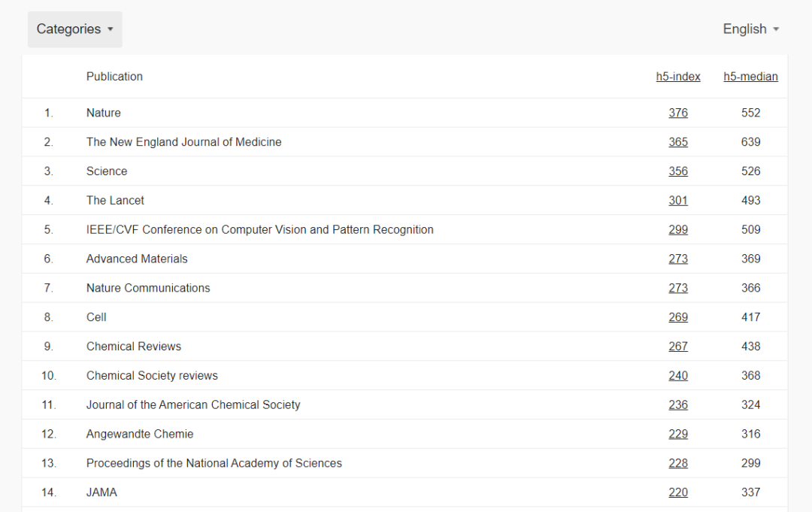
Task: Click Angewandte Chemie's h5-median value 316
Action: [x=750, y=434]
